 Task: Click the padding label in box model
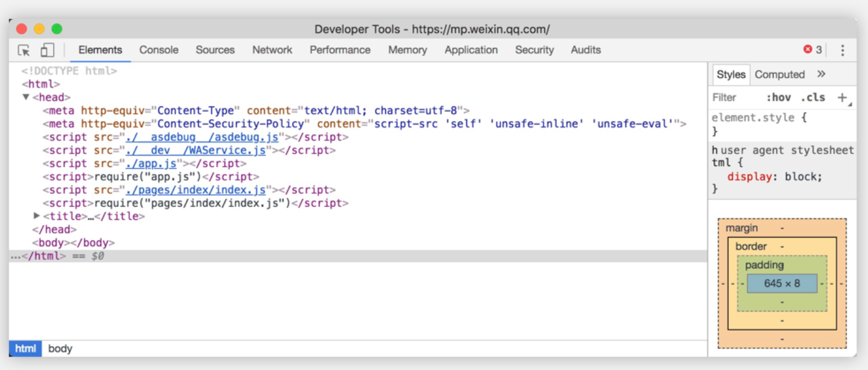click(764, 265)
